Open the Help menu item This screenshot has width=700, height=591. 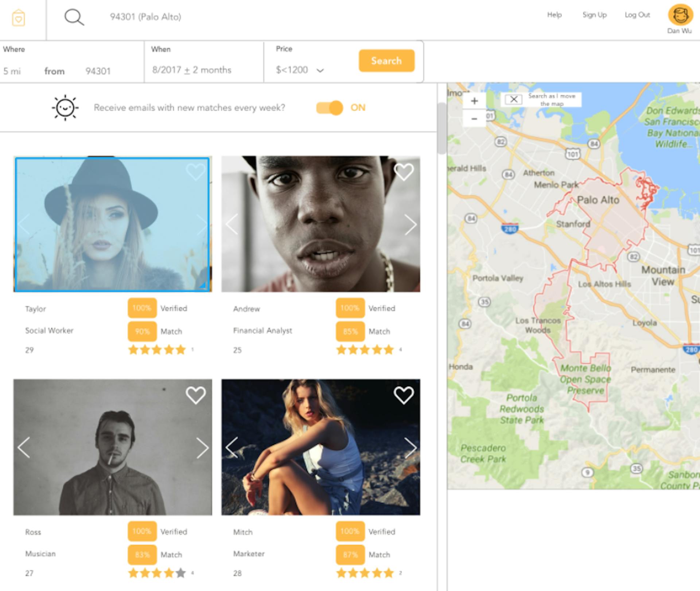(x=554, y=15)
